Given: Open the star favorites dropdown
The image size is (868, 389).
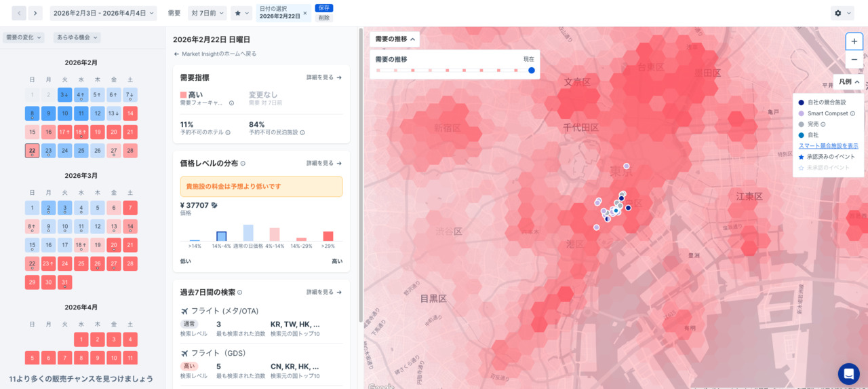Looking at the screenshot, I should [x=241, y=13].
